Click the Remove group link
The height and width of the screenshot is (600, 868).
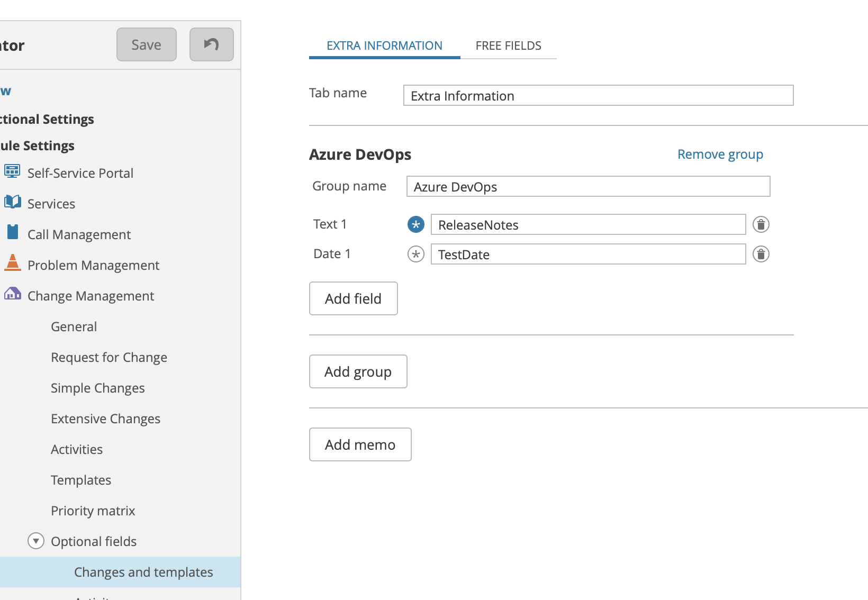tap(720, 154)
